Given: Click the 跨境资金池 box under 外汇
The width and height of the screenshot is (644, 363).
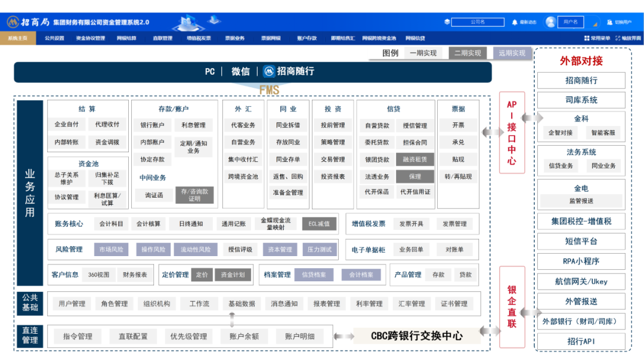Looking at the screenshot, I should coord(243,176).
